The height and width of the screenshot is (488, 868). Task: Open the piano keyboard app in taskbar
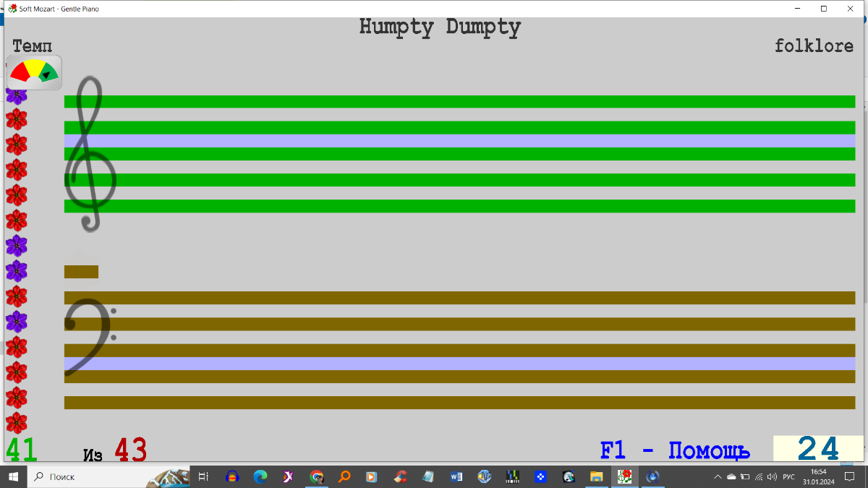click(x=513, y=476)
